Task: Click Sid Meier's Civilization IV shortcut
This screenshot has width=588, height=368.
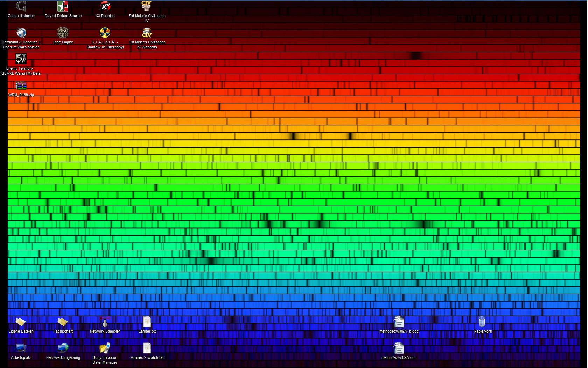Action: (x=147, y=7)
